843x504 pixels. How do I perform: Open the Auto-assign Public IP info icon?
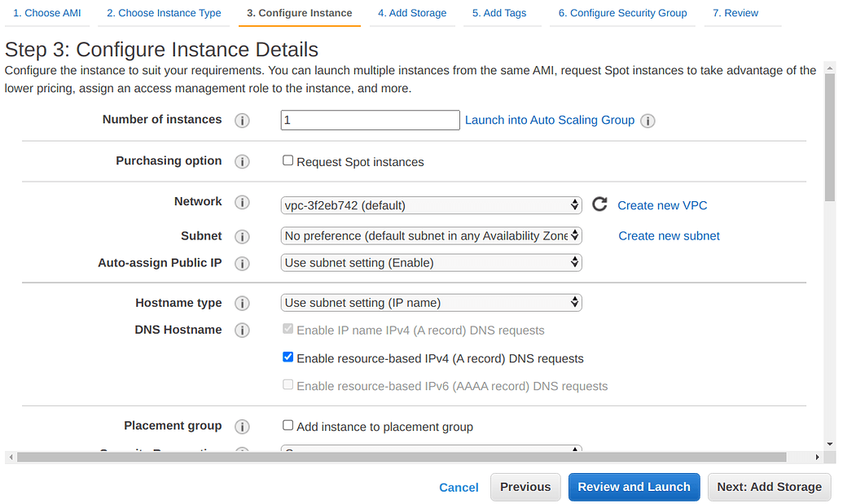tap(242, 263)
